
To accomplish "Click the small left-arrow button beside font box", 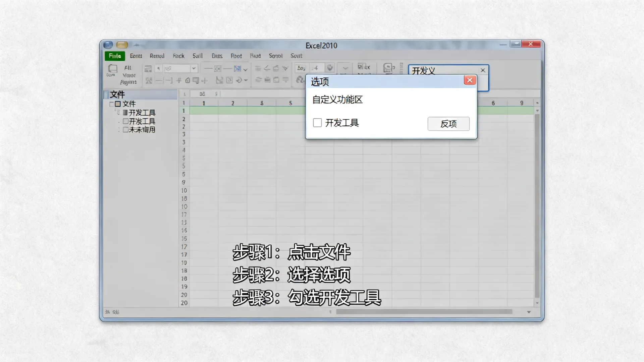I will pyautogui.click(x=159, y=68).
